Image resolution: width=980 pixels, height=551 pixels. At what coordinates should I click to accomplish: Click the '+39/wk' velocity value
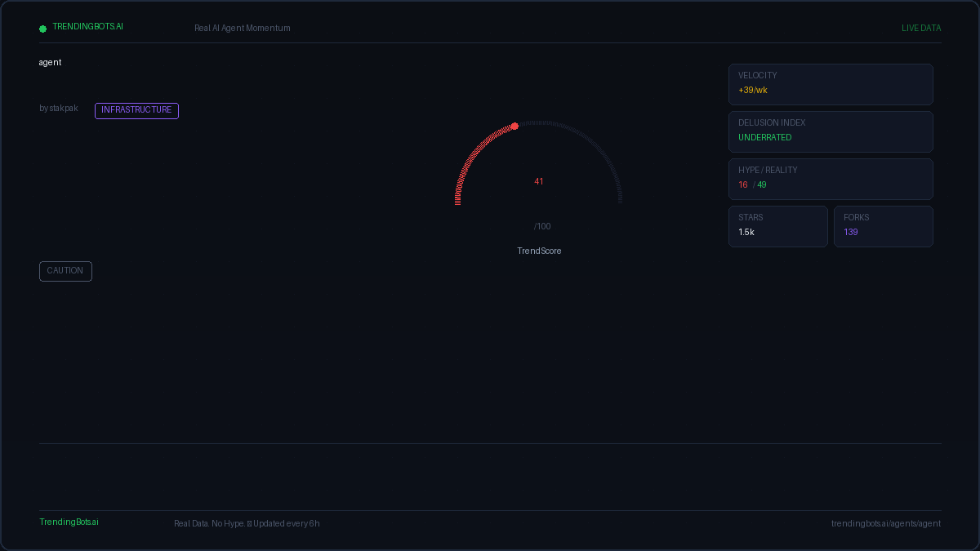click(753, 90)
